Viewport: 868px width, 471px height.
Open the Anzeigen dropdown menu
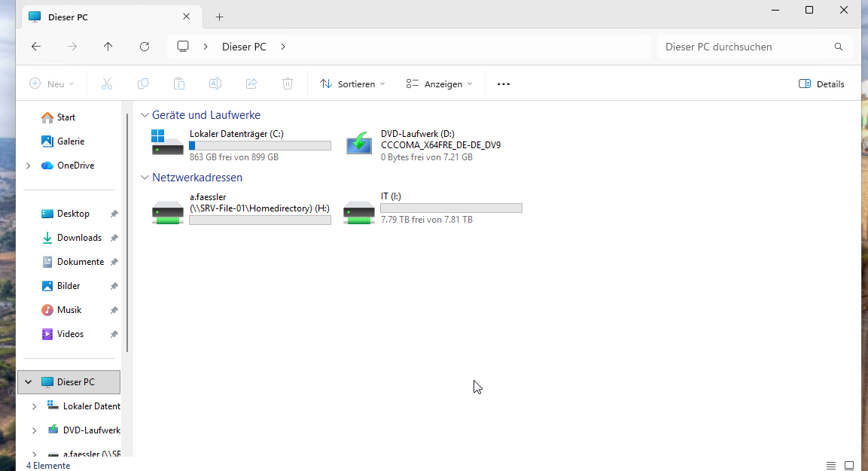(439, 84)
